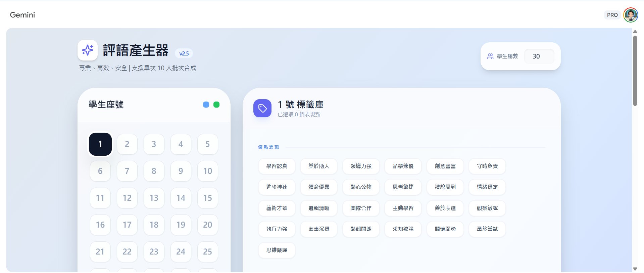Select student seat number 16
The height and width of the screenshot is (273, 644).
(x=100, y=225)
